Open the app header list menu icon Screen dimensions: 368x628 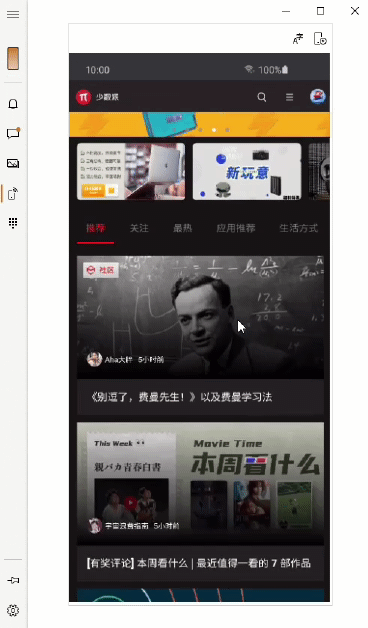[x=290, y=97]
